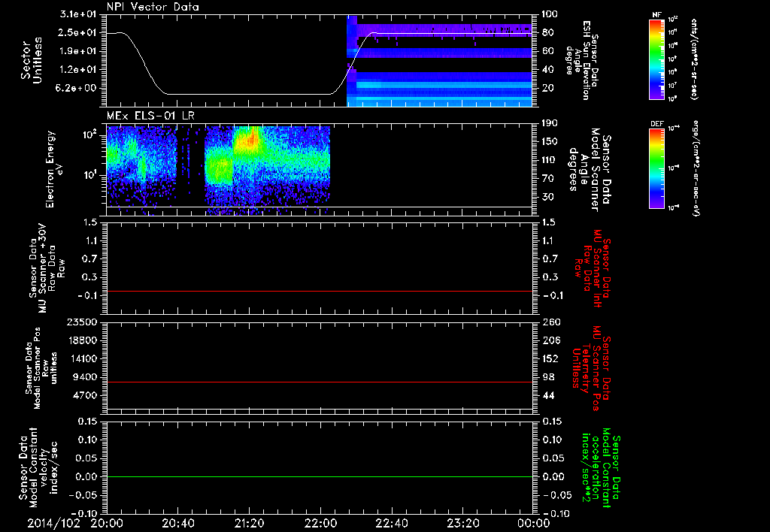The image size is (770, 532).
Task: Click the "100" Sun Elevation tick value
Action: pos(550,14)
